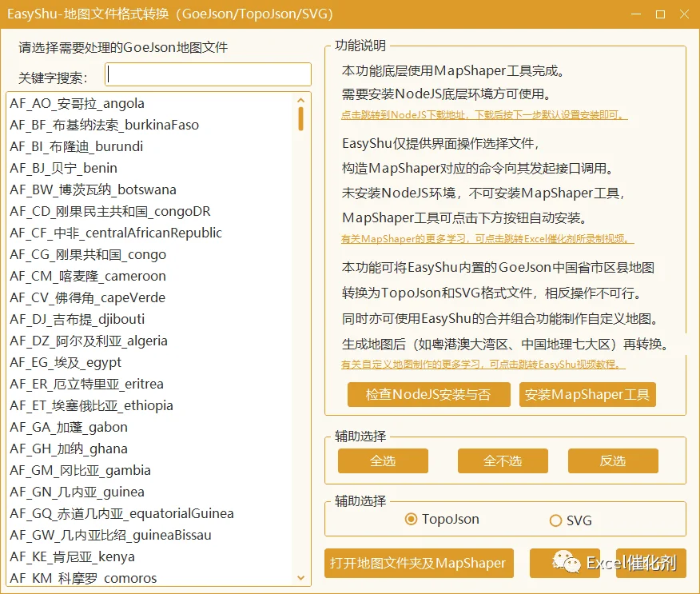Select AF_CV_佛得角_capeVerde row

pos(151,297)
